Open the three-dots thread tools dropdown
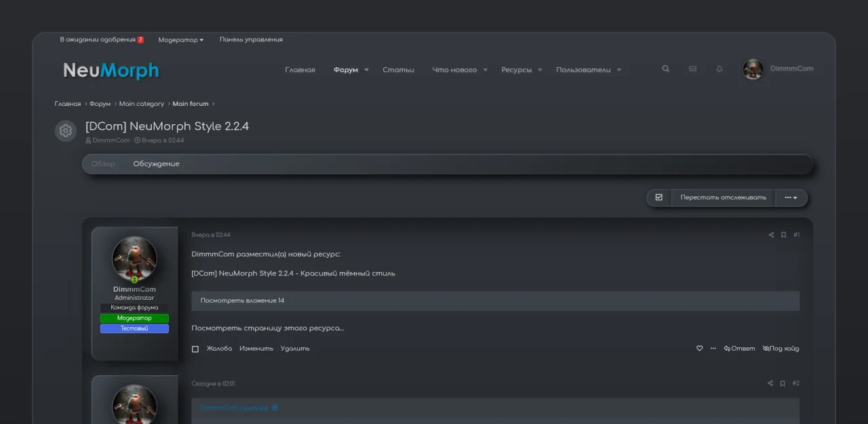868x424 pixels. [x=791, y=197]
